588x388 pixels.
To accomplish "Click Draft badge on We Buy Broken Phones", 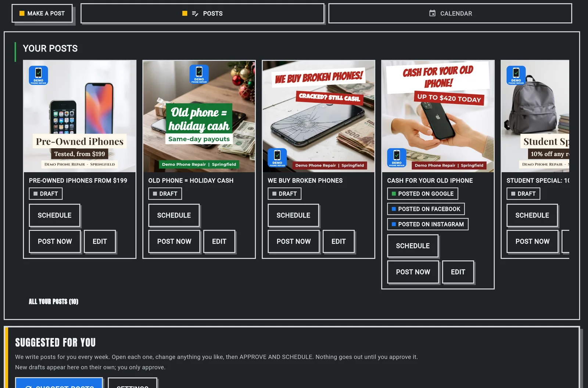I will tap(284, 194).
